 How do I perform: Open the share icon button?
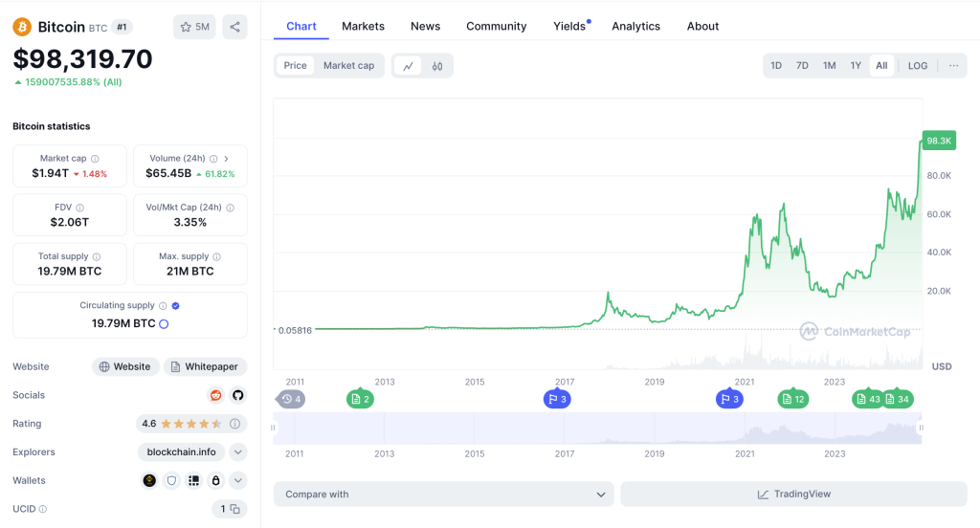[235, 27]
